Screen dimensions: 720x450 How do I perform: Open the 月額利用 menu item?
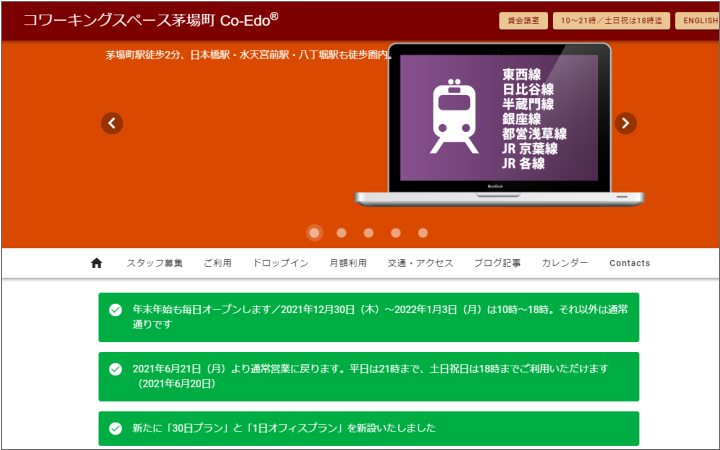348,263
